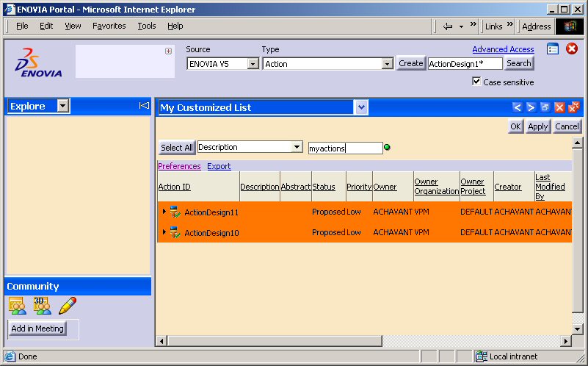This screenshot has width=588, height=366.
Task: Click the OK button
Action: (x=515, y=126)
